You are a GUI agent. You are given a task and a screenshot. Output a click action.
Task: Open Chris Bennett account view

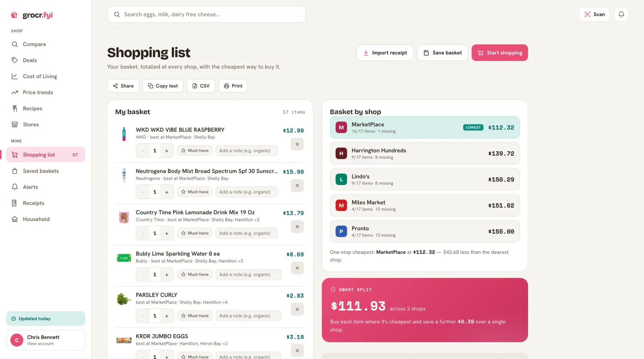(x=46, y=340)
